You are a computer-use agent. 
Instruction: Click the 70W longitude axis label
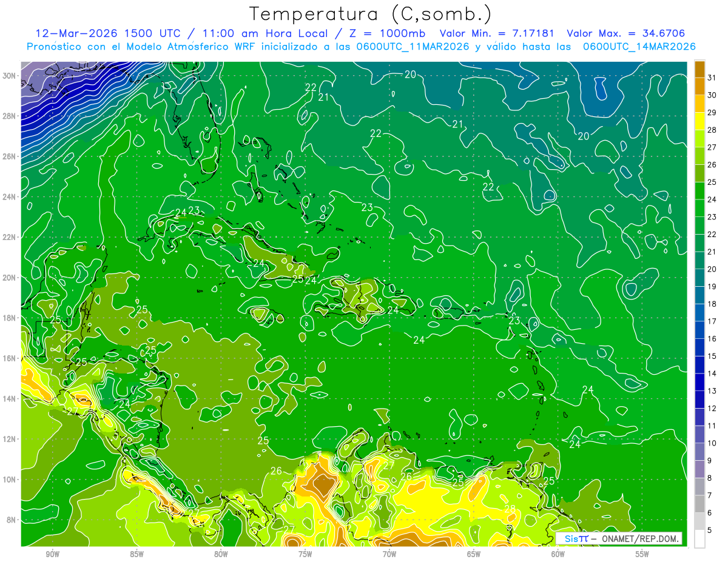click(x=389, y=554)
